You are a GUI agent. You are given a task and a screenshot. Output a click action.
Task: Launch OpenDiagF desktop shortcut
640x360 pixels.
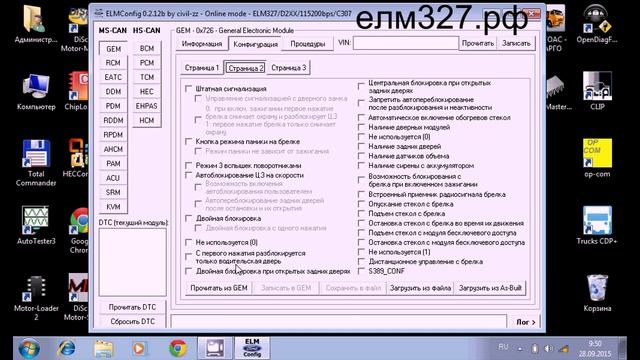(597, 24)
